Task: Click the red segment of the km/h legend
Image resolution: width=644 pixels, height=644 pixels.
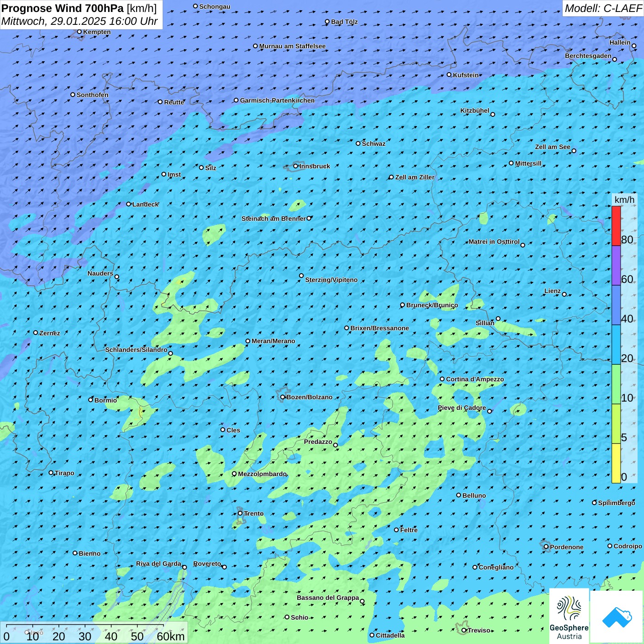Action: click(616, 226)
